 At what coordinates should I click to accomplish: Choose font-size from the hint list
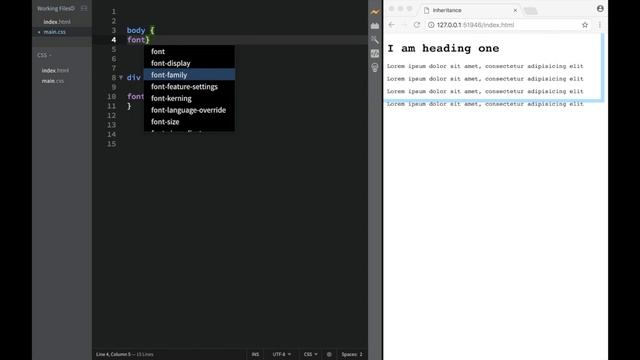click(x=189, y=122)
